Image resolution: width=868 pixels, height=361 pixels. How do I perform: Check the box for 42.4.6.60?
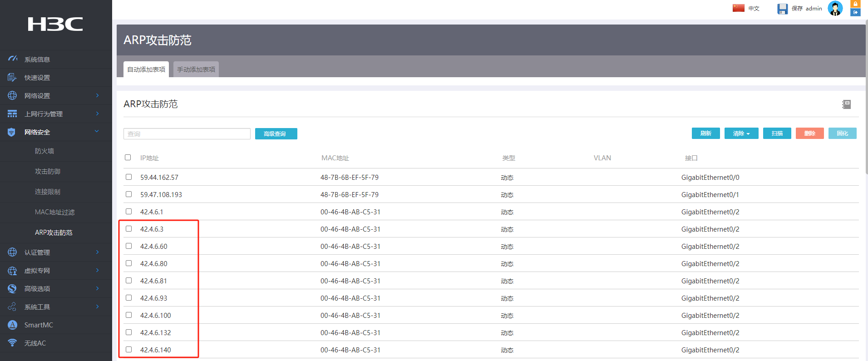click(x=129, y=246)
